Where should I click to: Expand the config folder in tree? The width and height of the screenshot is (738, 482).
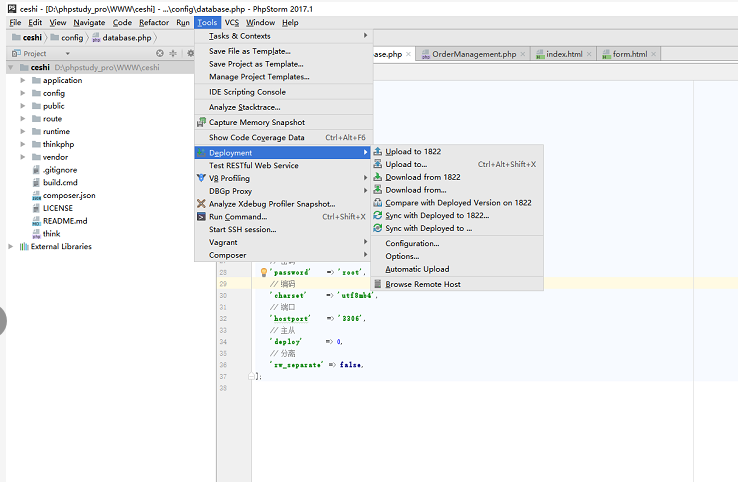click(22, 93)
